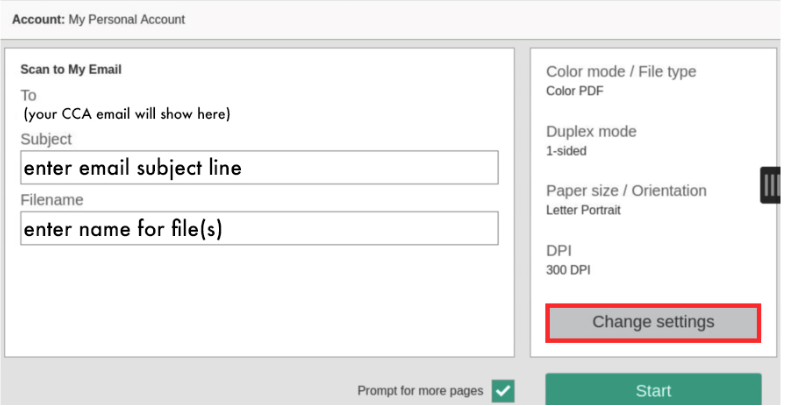Click the 'your CCA email will show here' text

(x=127, y=114)
